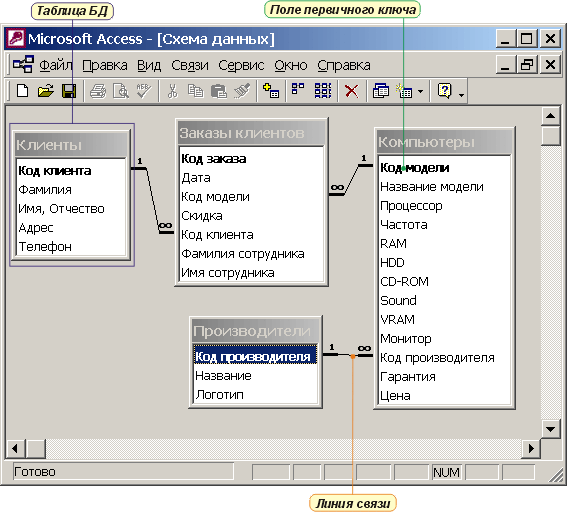Click the Help question mark icon
567x512 pixels.
click(444, 91)
